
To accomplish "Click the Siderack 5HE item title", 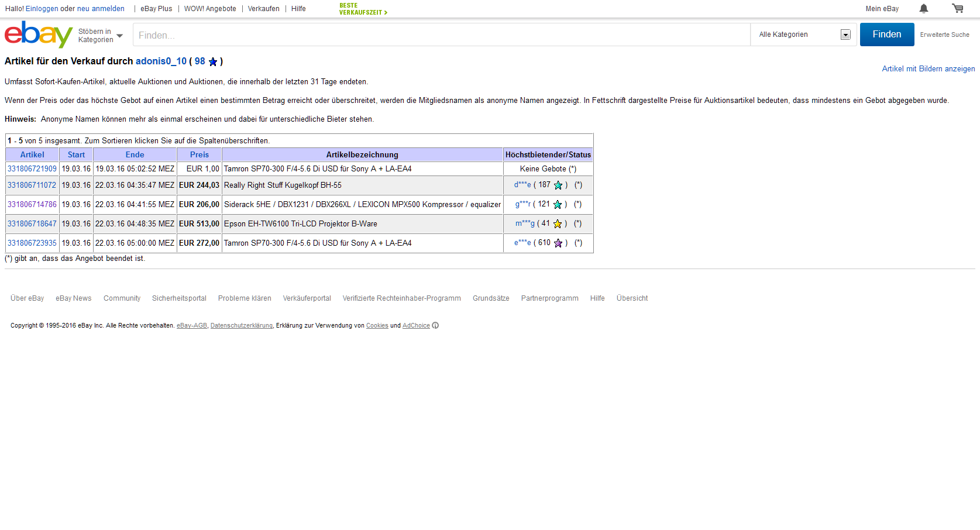I will click(362, 205).
